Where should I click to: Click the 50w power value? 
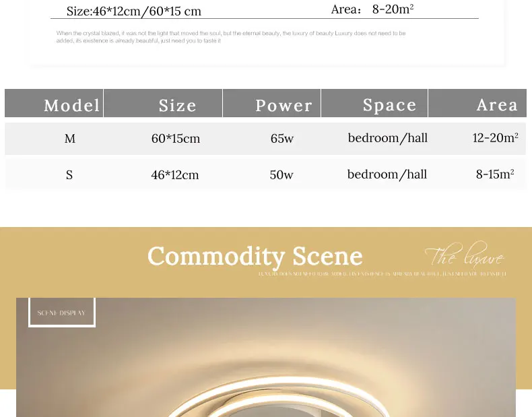[x=281, y=175]
